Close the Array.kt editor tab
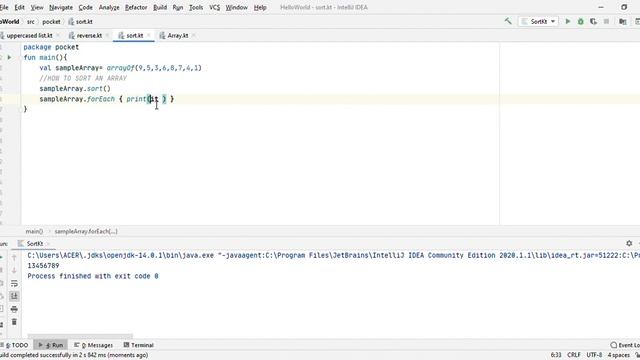The image size is (640, 360). click(x=193, y=36)
